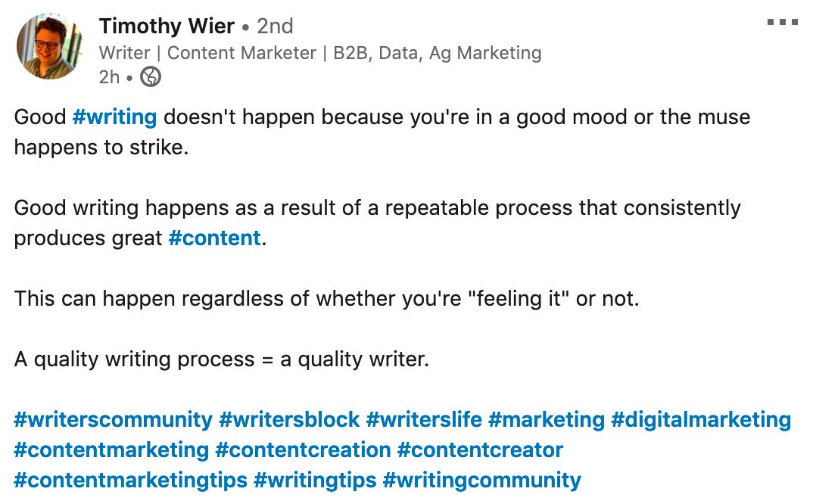The width and height of the screenshot is (813, 504).
Task: Click the Writer | Content Marketer headline
Action: coord(320,53)
